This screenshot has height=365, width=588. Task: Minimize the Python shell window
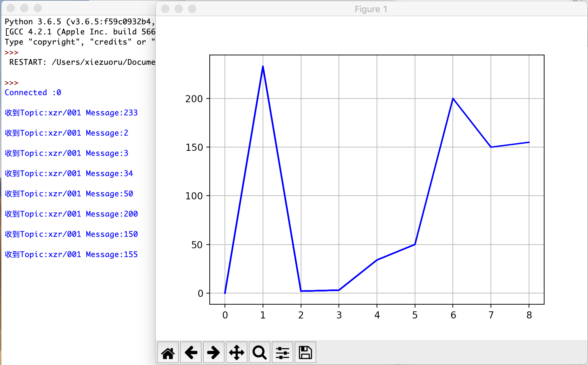pyautogui.click(x=24, y=8)
